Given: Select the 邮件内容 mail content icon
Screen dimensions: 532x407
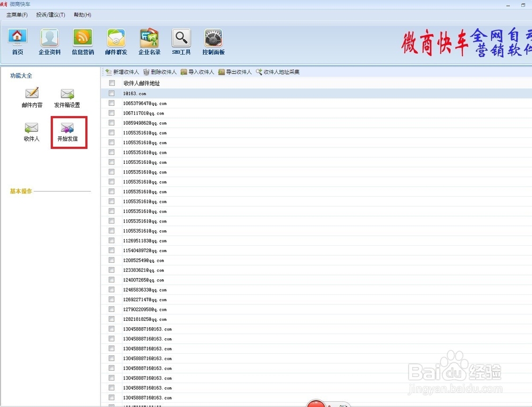Looking at the screenshot, I should [x=32, y=98].
